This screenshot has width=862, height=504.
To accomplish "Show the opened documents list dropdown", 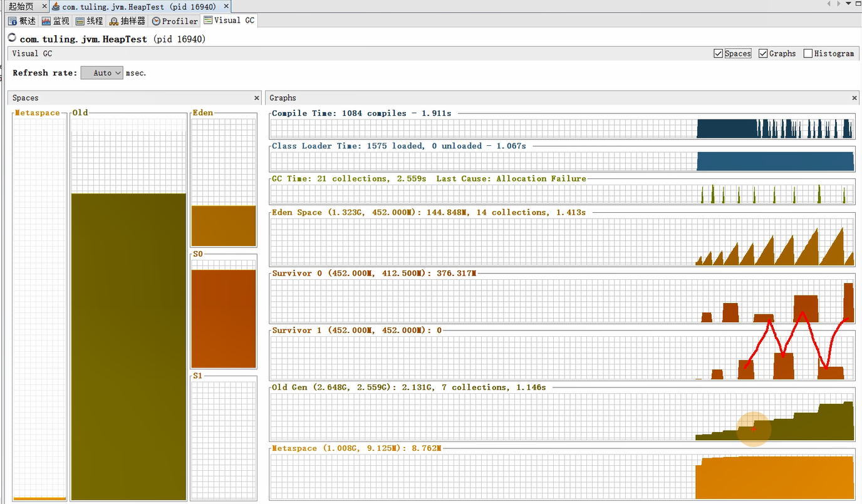I will point(849,4).
